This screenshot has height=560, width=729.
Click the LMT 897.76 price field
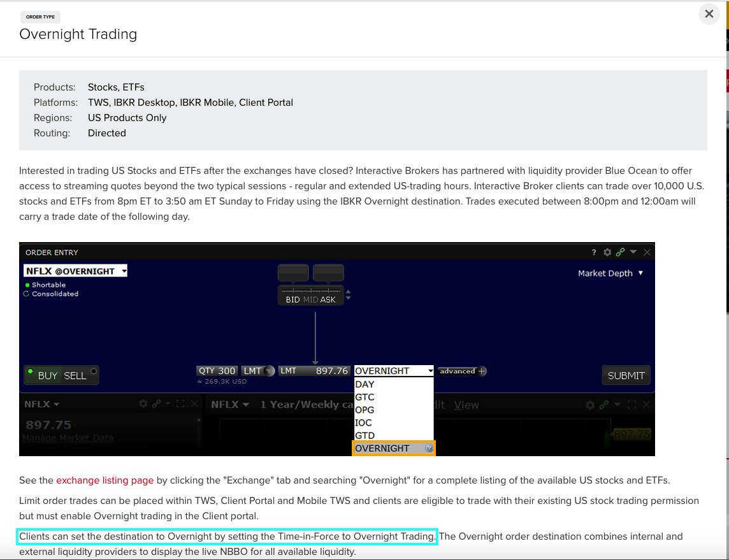pos(314,371)
